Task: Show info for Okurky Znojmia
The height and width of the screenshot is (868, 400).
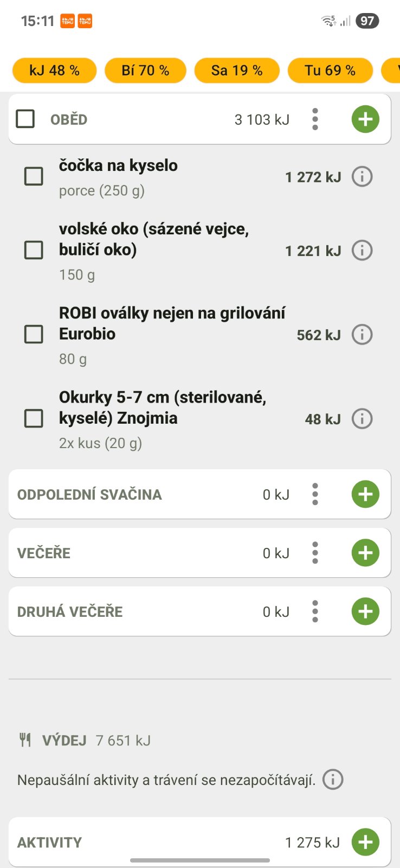Action: click(362, 418)
